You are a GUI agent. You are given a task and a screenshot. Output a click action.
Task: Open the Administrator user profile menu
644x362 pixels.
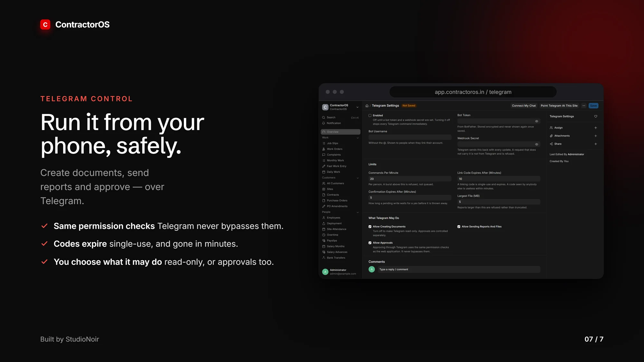341,272
